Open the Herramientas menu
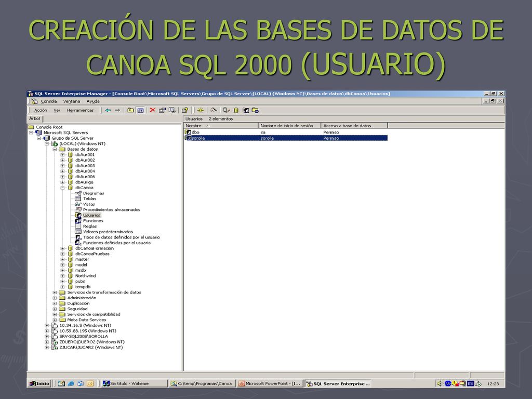 pyautogui.click(x=80, y=110)
